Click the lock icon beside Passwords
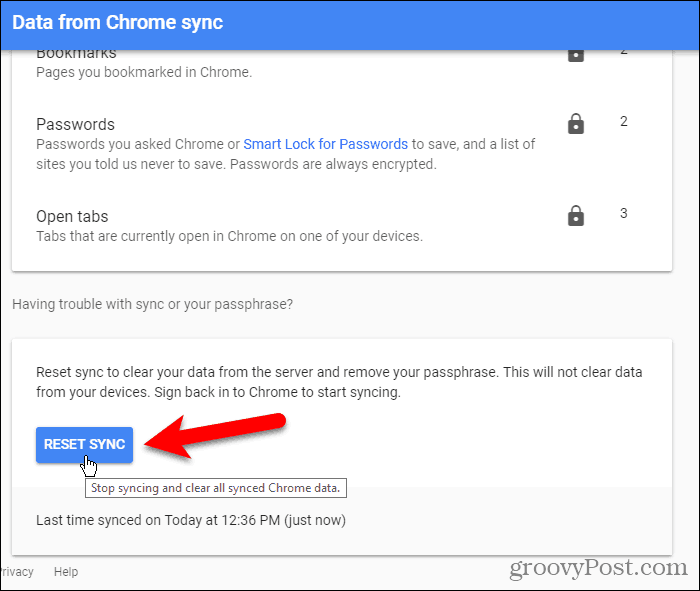This screenshot has width=700, height=591. [x=576, y=124]
